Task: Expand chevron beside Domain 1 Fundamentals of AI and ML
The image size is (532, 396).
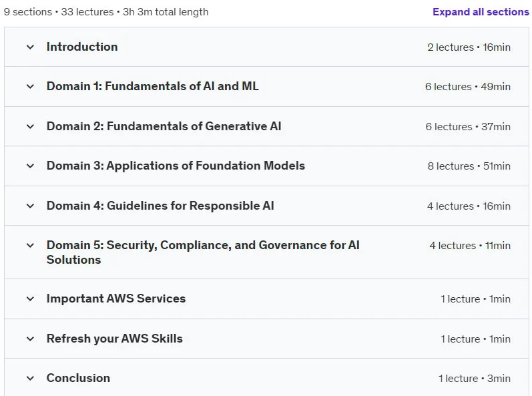Action: tap(30, 87)
